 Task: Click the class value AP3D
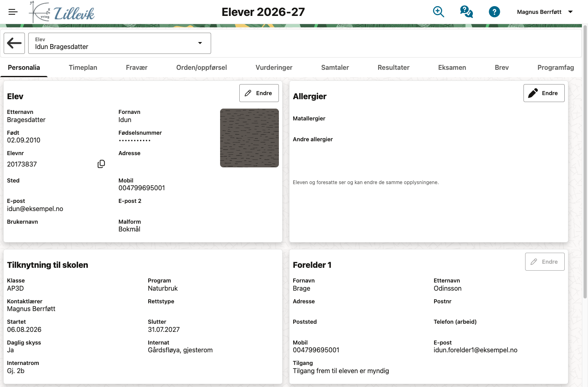[x=16, y=289]
